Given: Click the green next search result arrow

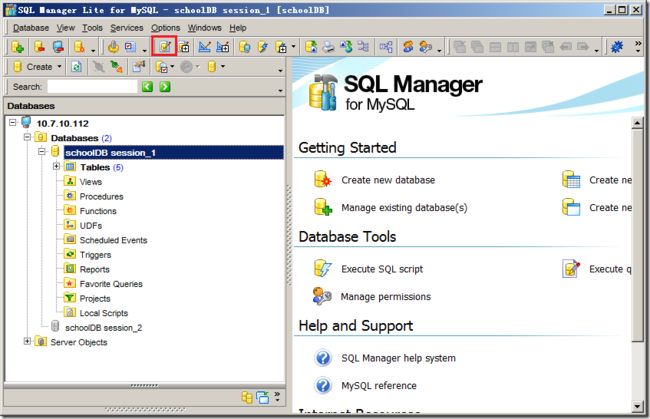Looking at the screenshot, I should click(x=165, y=87).
